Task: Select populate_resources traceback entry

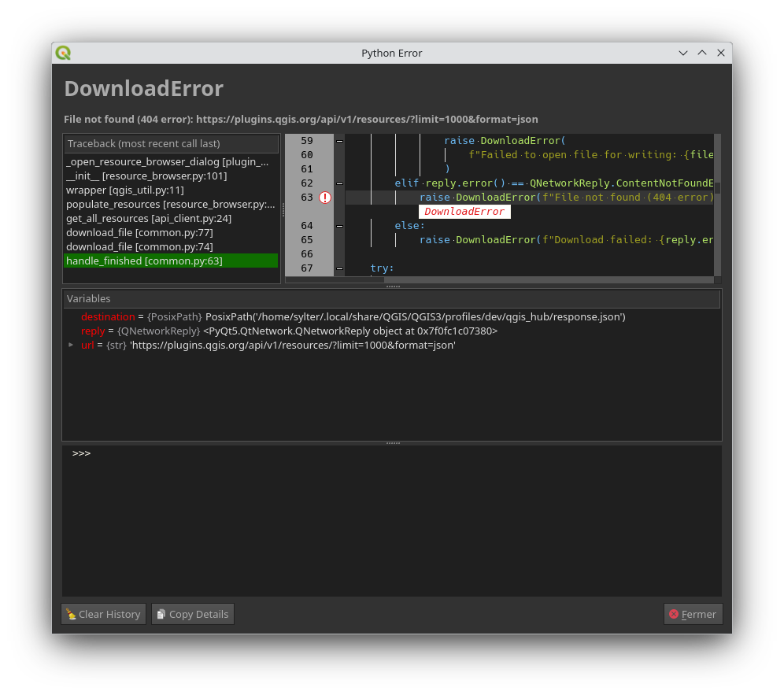Action: pos(171,205)
